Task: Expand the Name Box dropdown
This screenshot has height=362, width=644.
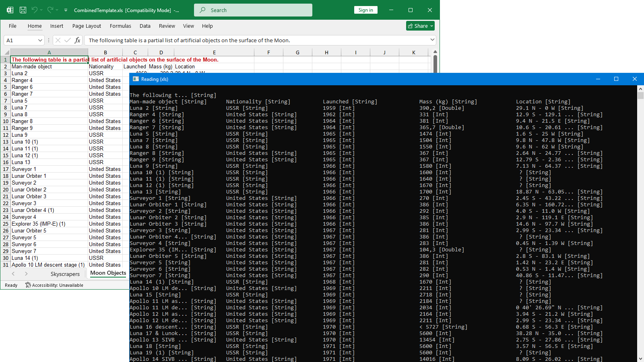Action: coord(40,40)
